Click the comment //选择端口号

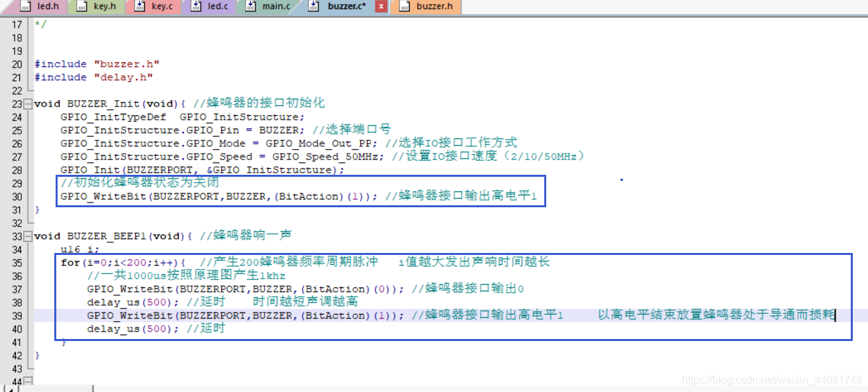pos(352,130)
